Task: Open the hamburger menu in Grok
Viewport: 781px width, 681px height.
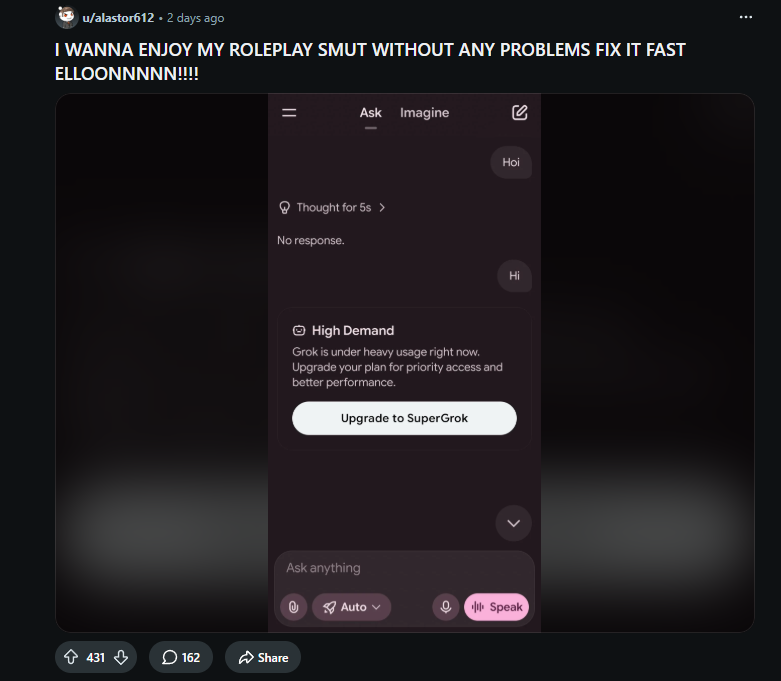Action: pyautogui.click(x=289, y=113)
